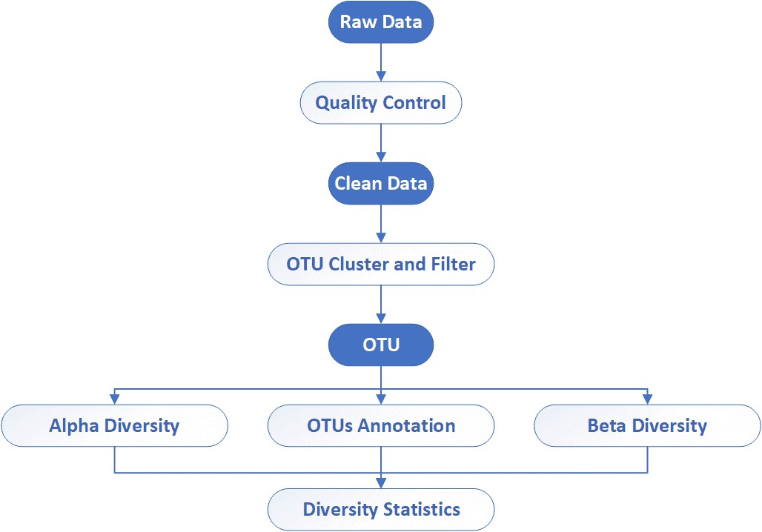Click the dark blue OTU node
This screenshot has width=762, height=532.
pos(380,345)
